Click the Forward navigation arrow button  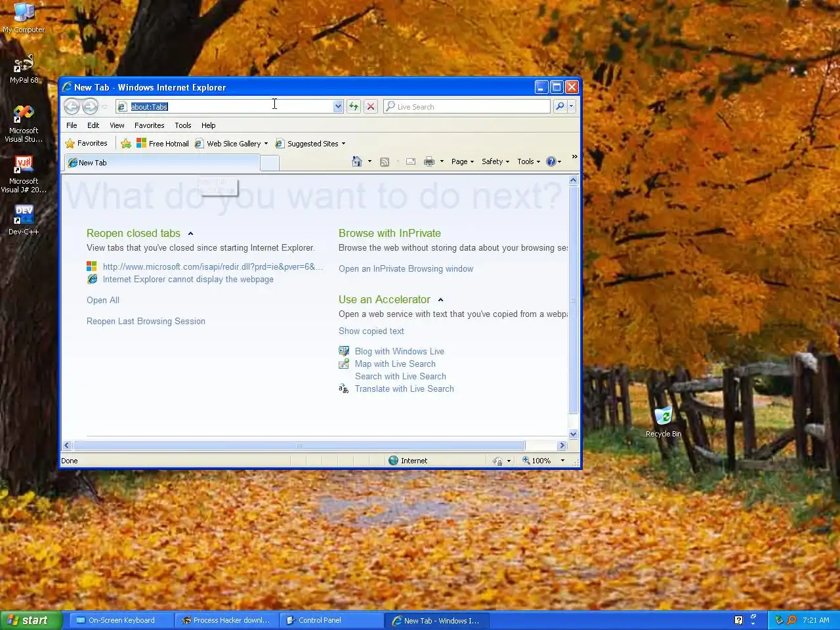click(x=90, y=106)
